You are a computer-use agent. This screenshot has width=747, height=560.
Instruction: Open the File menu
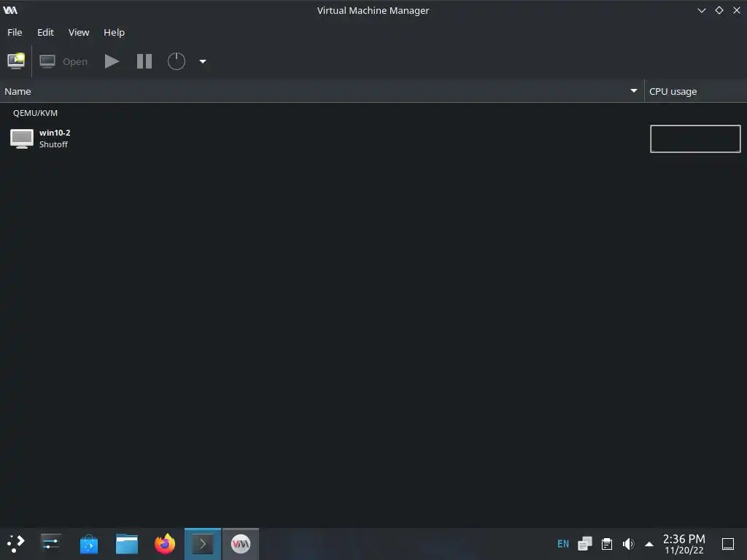coord(15,32)
